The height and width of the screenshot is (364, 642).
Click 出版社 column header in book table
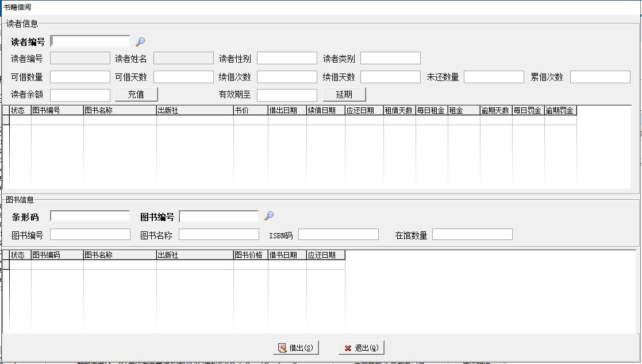tap(195, 255)
